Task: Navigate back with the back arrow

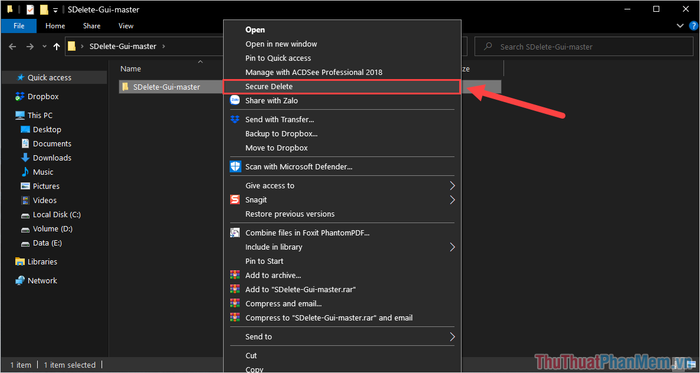Action: [x=12, y=46]
